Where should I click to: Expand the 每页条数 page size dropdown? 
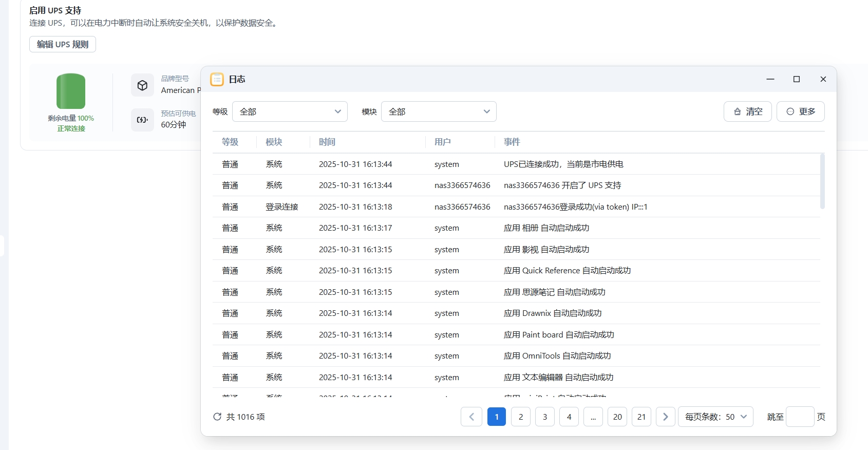click(715, 417)
